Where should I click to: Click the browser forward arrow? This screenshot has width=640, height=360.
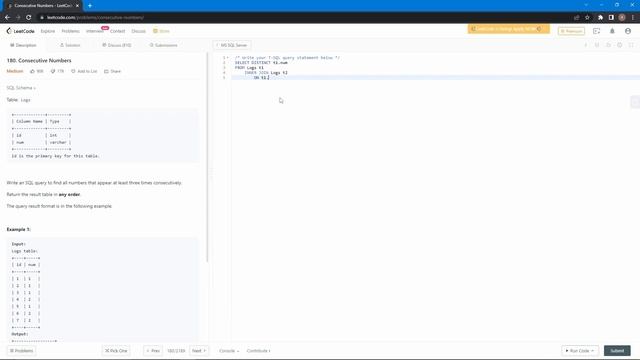coord(18,18)
